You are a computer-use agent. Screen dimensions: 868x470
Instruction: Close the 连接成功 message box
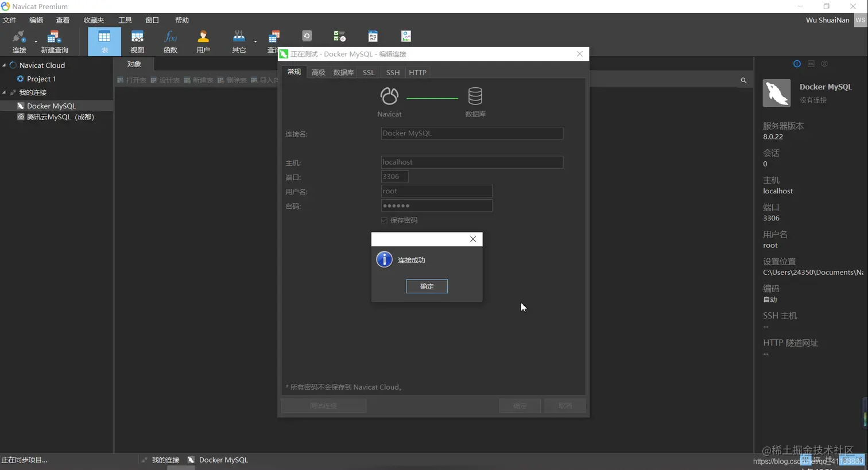coord(472,239)
